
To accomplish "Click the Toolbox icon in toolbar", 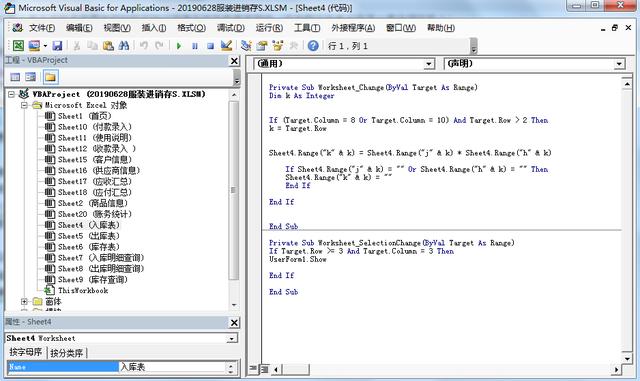I will pos(293,46).
